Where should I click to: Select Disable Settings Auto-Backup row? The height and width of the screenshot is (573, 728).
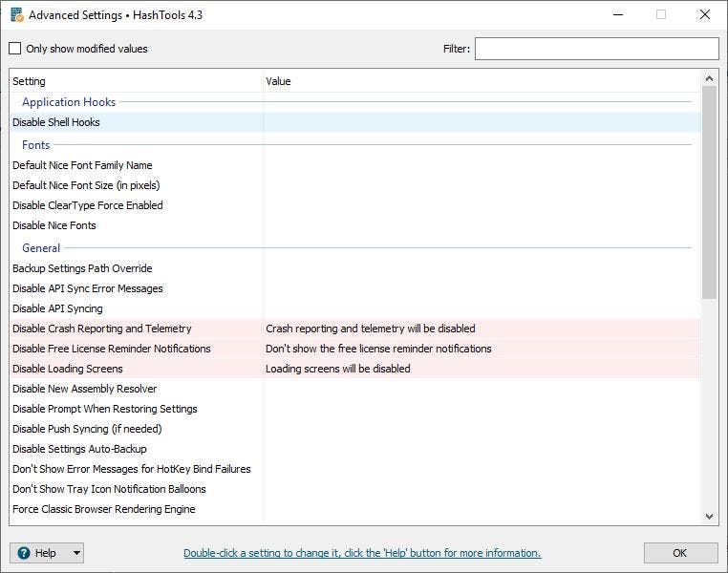click(355, 449)
